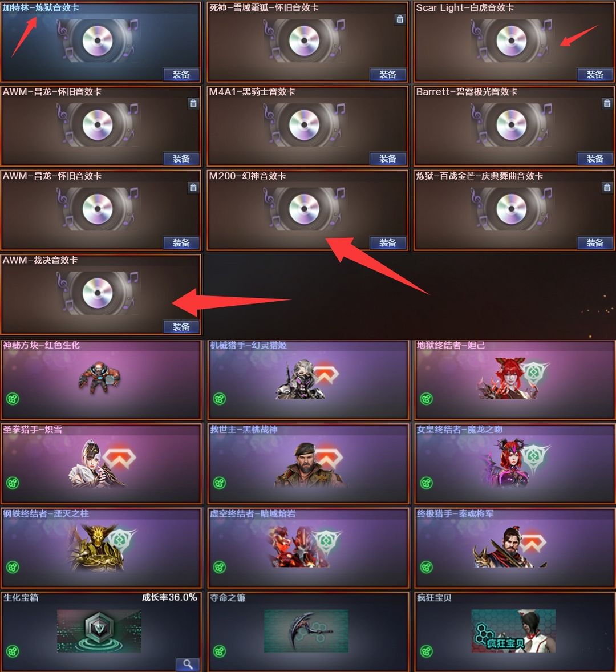Click the disc icon of M200-幻神 sound card
The height and width of the screenshot is (672, 616).
point(304,209)
